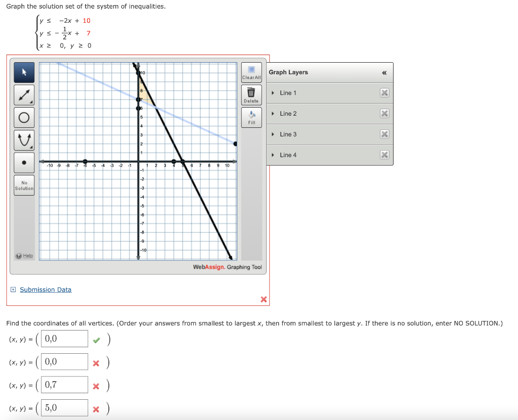Viewport: 518px width, 420px height.
Task: Select the circle drawing tool
Action: coord(23,117)
